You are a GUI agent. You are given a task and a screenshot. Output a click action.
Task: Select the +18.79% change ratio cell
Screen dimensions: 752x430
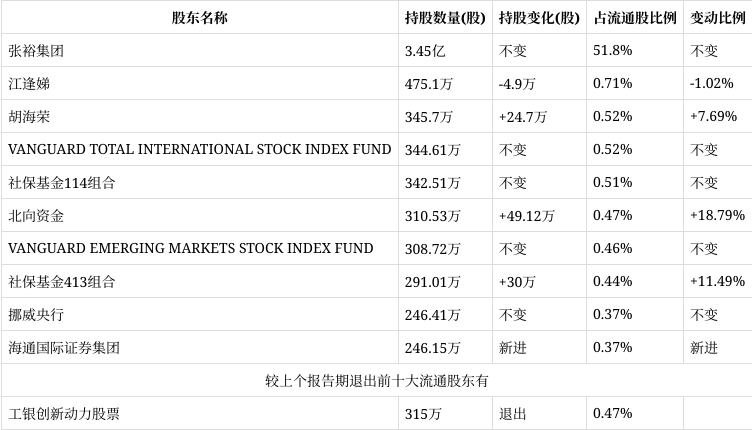click(x=717, y=216)
